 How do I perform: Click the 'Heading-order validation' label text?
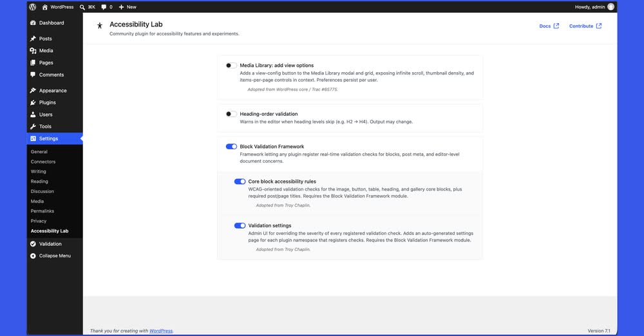coord(269,114)
